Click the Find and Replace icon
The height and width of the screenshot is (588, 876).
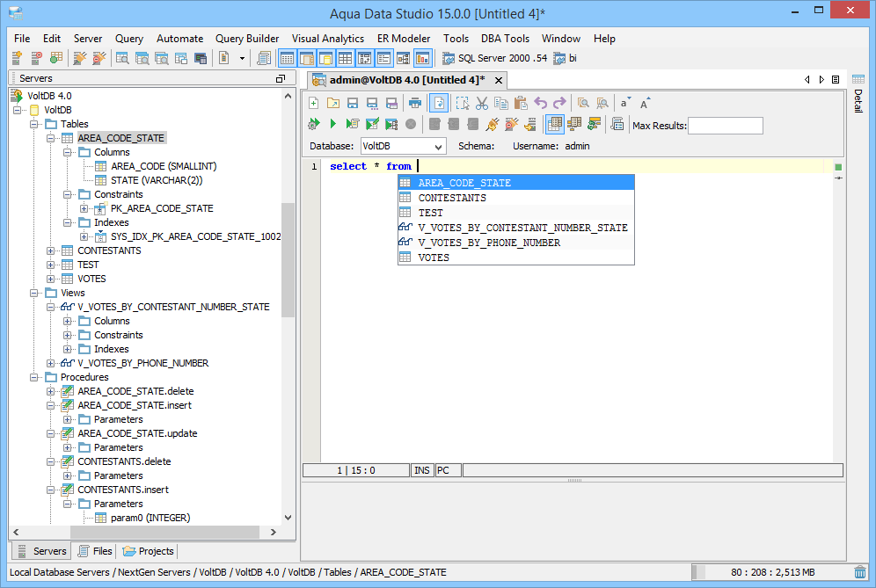(602, 104)
